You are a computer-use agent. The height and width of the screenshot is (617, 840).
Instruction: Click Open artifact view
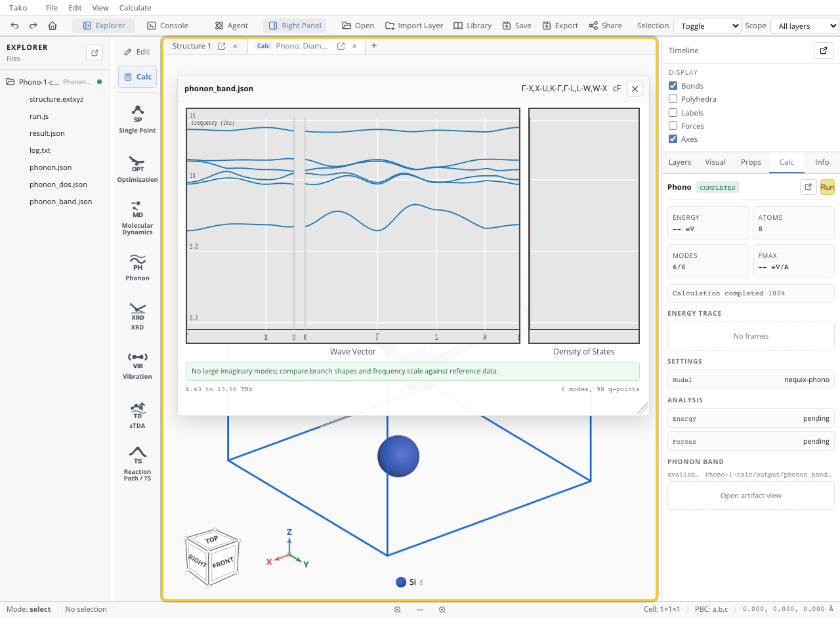pyautogui.click(x=751, y=496)
